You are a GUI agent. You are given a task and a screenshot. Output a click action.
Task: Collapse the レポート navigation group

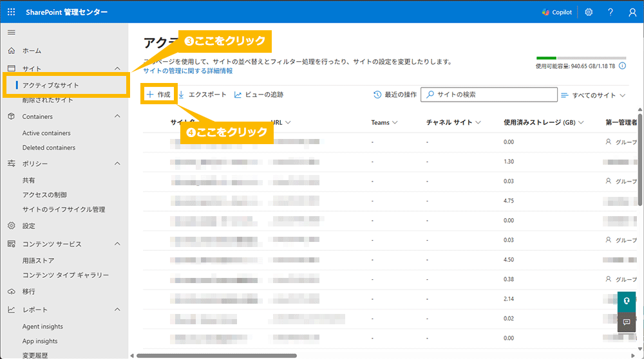(117, 309)
